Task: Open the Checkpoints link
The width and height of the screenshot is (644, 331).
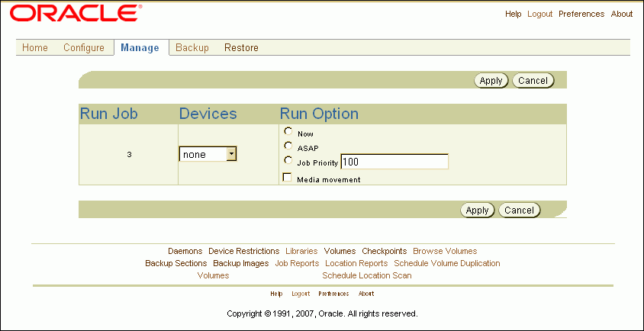Action: point(385,251)
